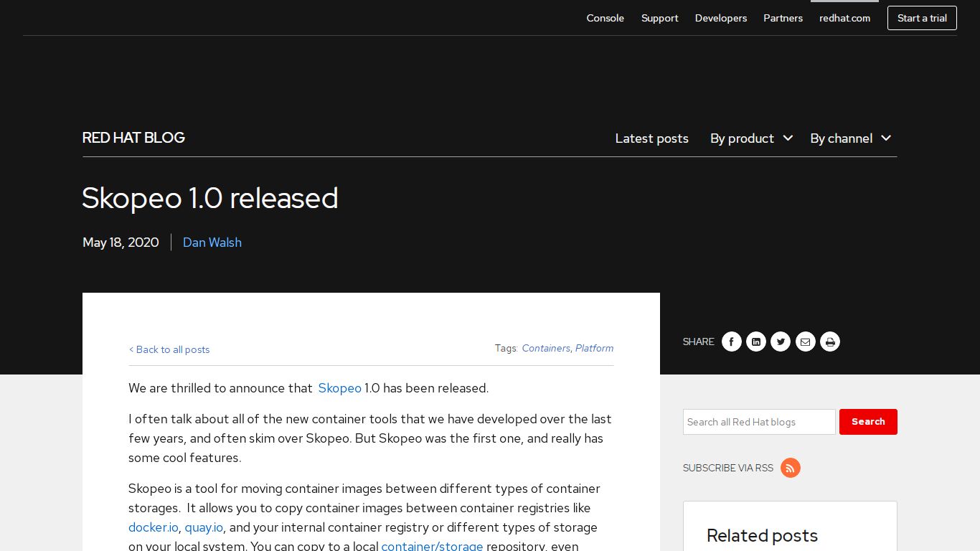Open the Containers tag
Image resolution: width=980 pixels, height=551 pixels.
point(546,348)
